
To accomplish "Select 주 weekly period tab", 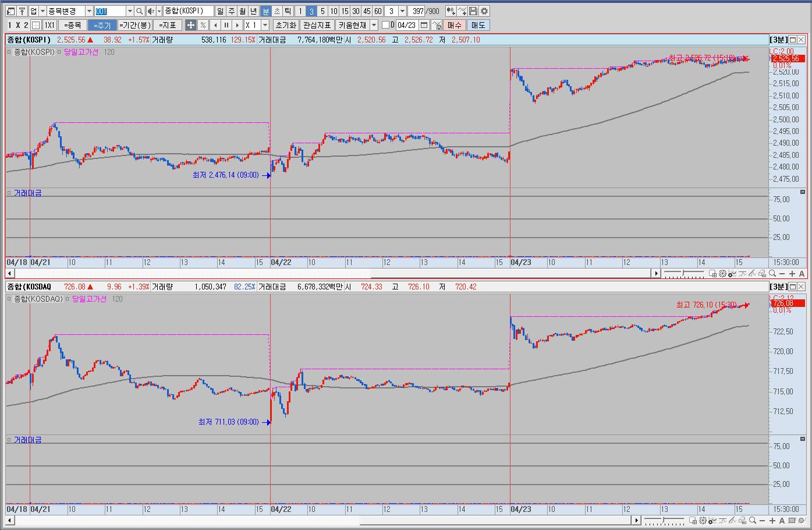I will point(232,11).
